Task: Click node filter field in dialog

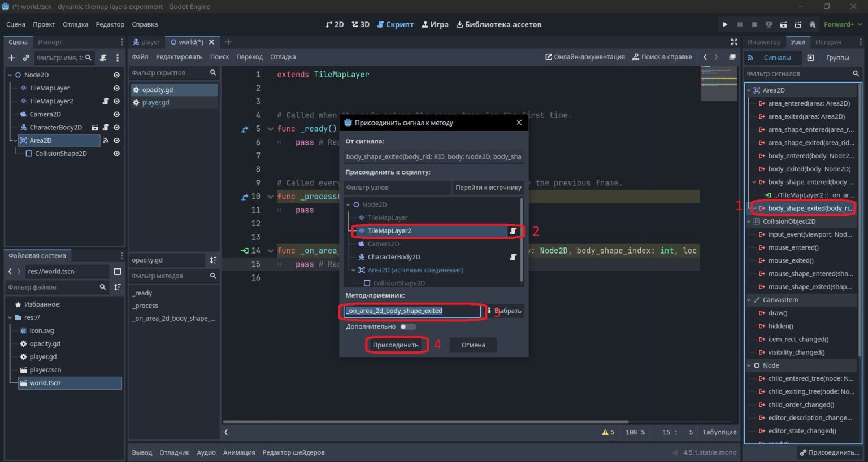Action: [x=397, y=188]
